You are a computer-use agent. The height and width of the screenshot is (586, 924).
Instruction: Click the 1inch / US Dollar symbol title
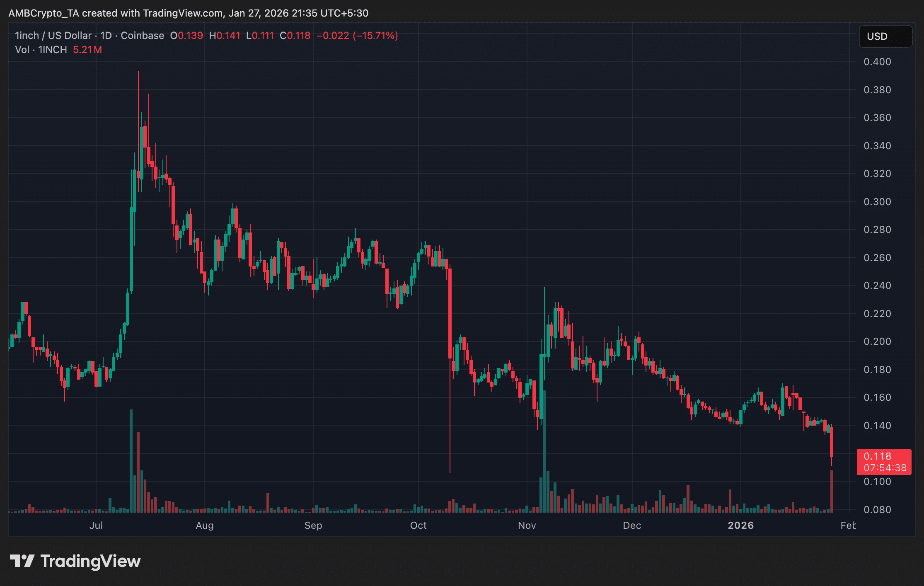pyautogui.click(x=53, y=36)
